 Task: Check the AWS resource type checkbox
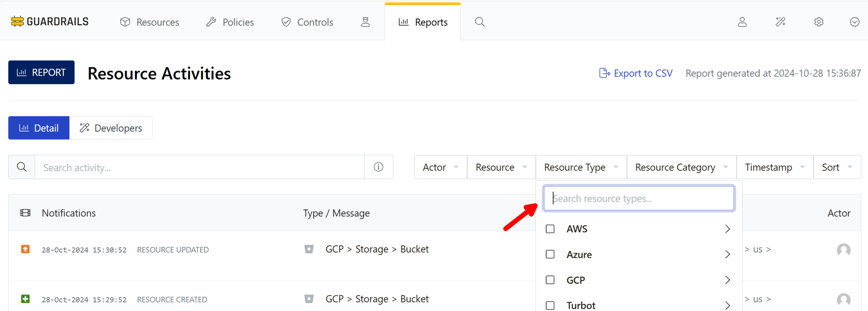(x=550, y=229)
